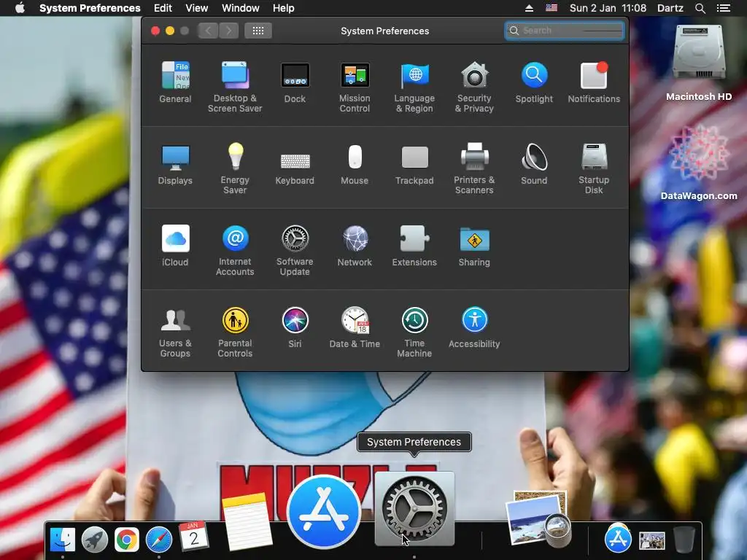Open the small App Store folder in Dock
Image resolution: width=747 pixels, height=560 pixels.
pyautogui.click(x=618, y=538)
